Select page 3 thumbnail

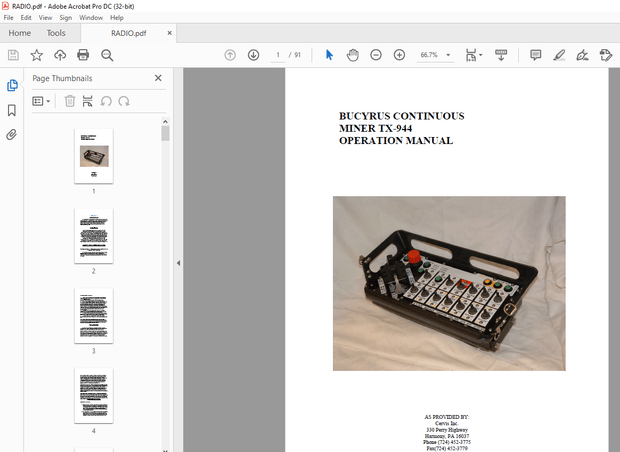click(94, 316)
